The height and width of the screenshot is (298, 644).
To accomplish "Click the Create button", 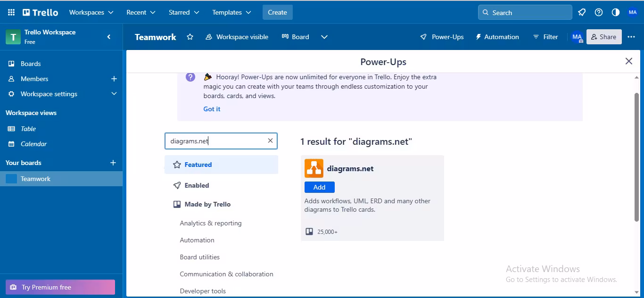I will 277,12.
